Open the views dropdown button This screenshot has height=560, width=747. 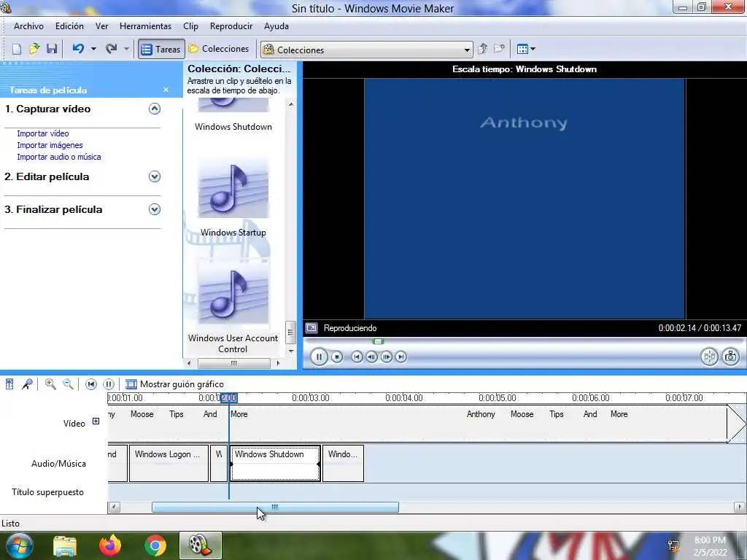tap(526, 49)
